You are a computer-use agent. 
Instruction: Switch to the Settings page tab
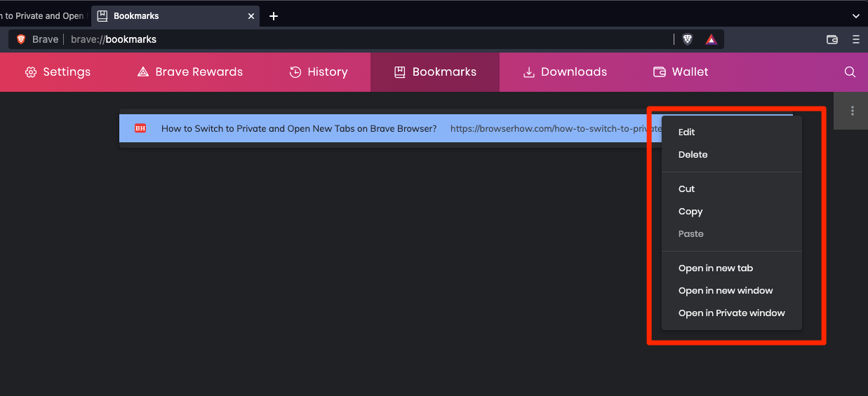58,71
